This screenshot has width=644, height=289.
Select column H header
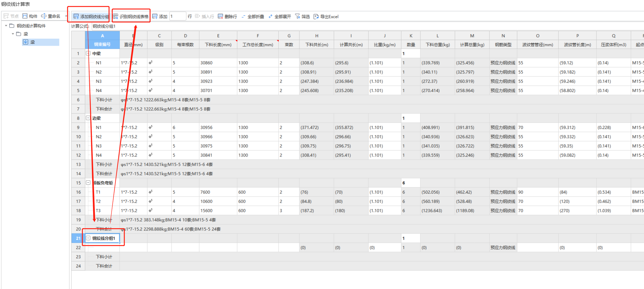click(x=317, y=36)
